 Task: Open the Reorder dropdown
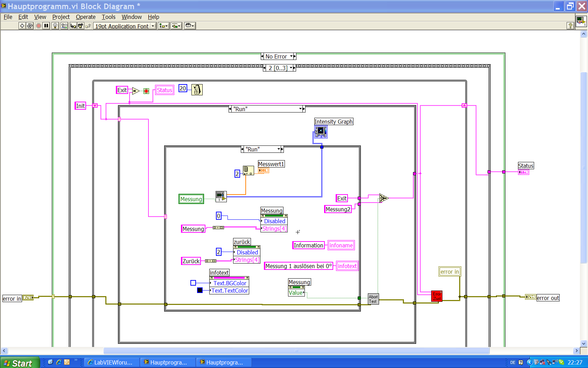[x=190, y=26]
